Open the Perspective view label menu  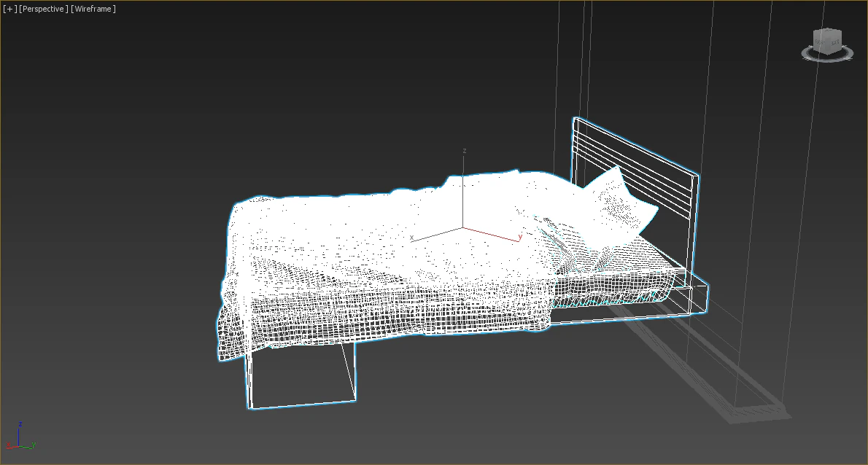[43, 9]
